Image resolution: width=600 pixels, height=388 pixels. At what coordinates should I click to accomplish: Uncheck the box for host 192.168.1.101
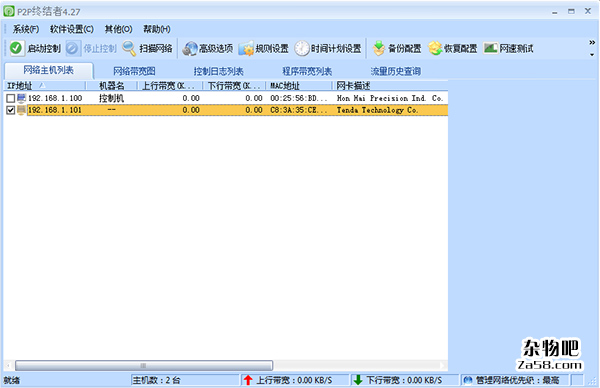pos(10,111)
